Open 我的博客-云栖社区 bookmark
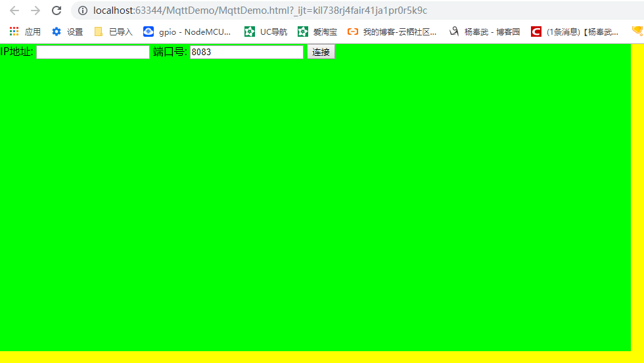 [392, 32]
